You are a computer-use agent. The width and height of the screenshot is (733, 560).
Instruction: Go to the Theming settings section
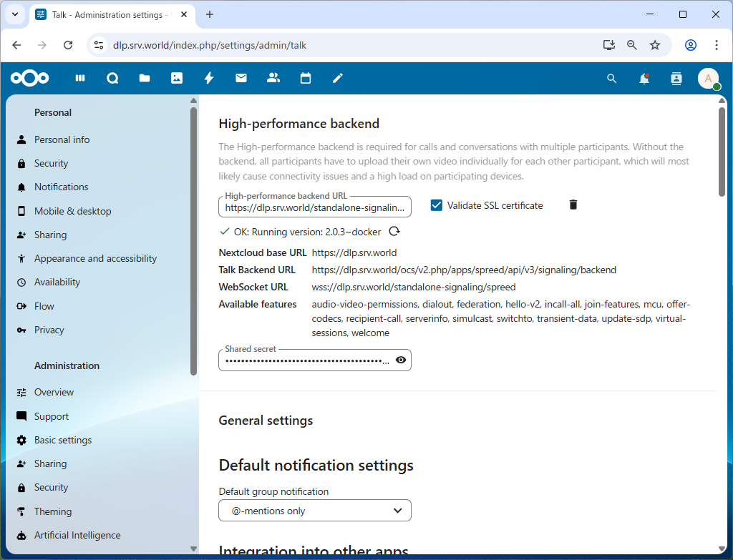pos(54,511)
